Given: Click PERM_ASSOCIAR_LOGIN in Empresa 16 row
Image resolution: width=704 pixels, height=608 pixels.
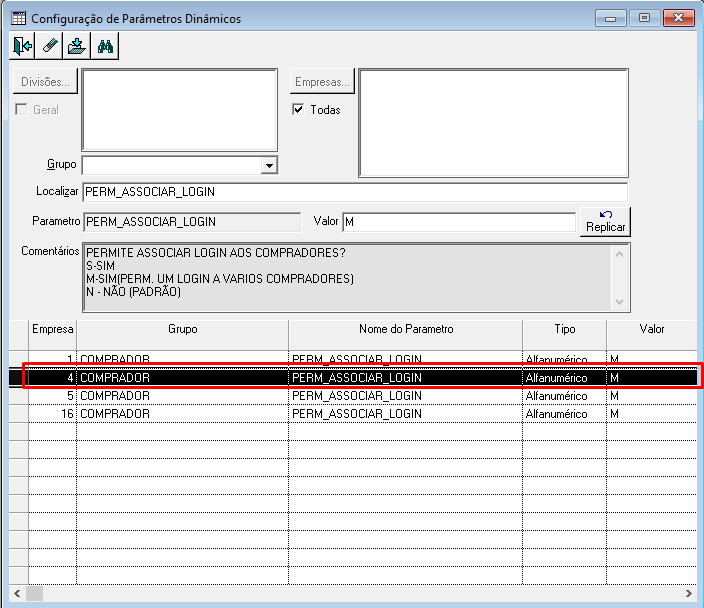Looking at the screenshot, I should pos(357,414).
